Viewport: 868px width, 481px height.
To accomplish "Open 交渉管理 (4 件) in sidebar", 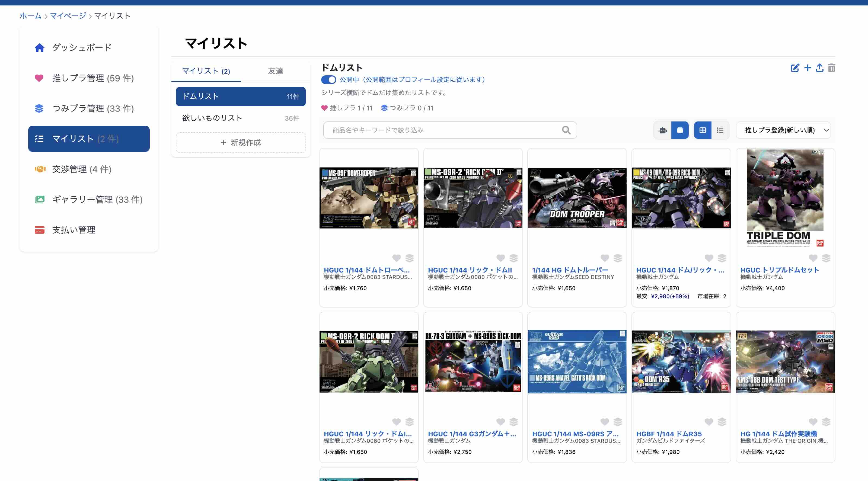I will click(89, 169).
